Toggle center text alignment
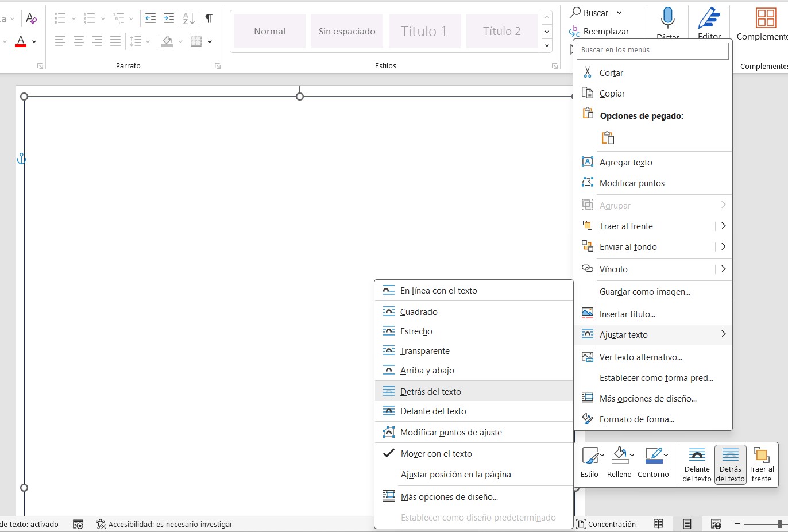 pos(79,41)
